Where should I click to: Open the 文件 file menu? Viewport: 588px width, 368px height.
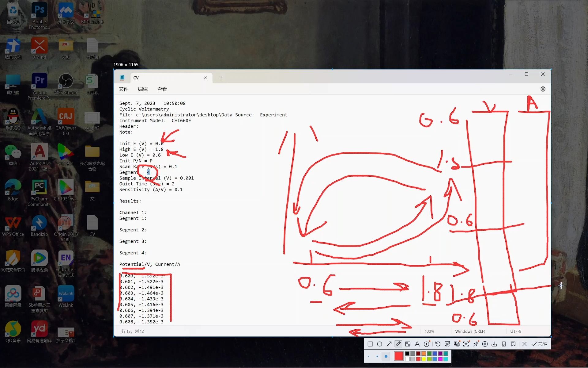point(123,89)
